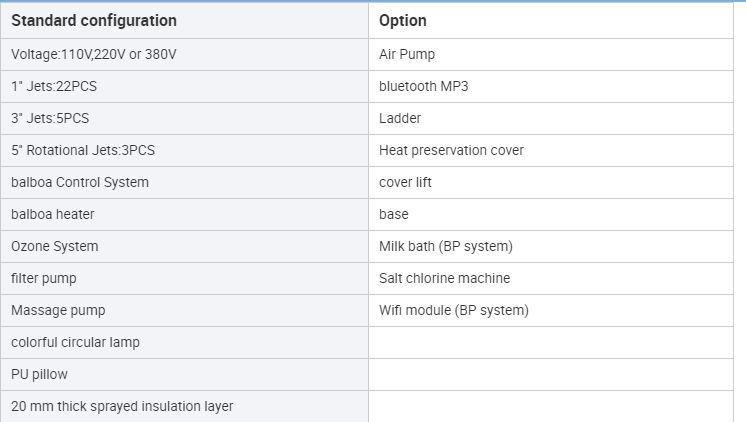Click the Standard configuration header cell
This screenshot has height=422, width=746.
click(x=94, y=21)
